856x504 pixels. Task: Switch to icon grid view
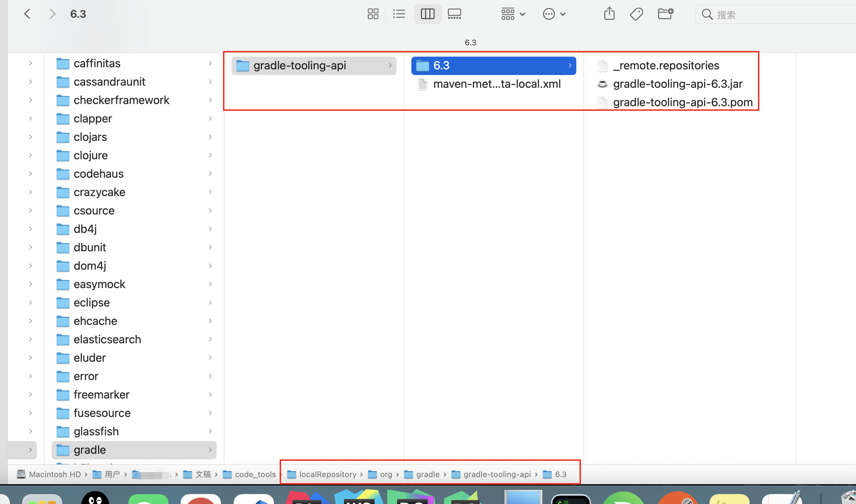(373, 14)
